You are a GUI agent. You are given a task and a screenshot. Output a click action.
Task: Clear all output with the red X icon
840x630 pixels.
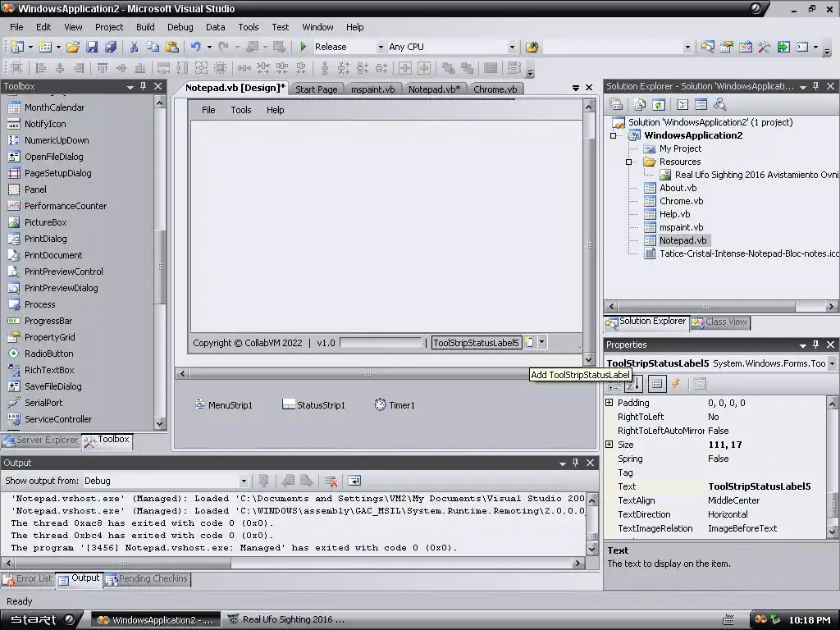tap(331, 481)
